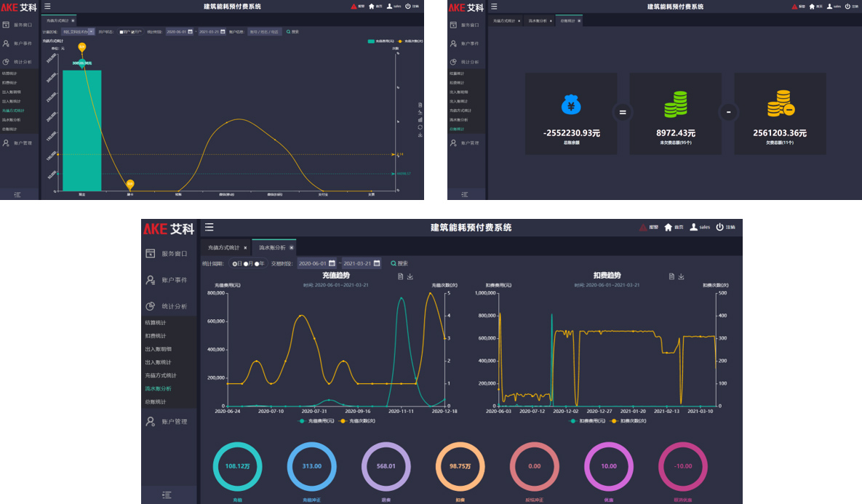Close the 充值方式统计 tab beside active 流水账分析 tab
The image size is (862, 504).
point(245,248)
